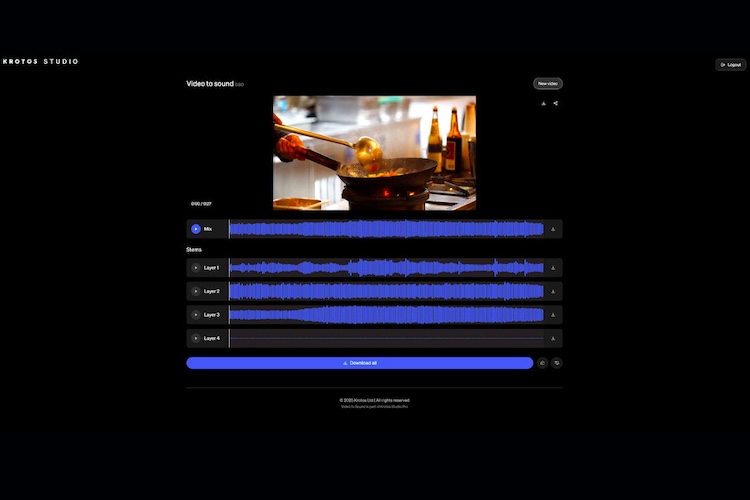
Task: Click the thumbs up icon beside Download all
Action: click(x=542, y=363)
